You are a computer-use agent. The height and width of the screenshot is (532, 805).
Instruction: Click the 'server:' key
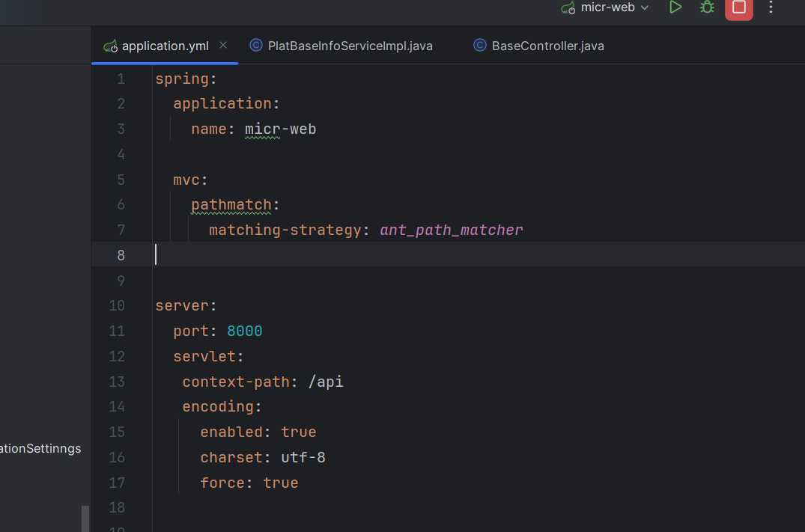coord(186,306)
